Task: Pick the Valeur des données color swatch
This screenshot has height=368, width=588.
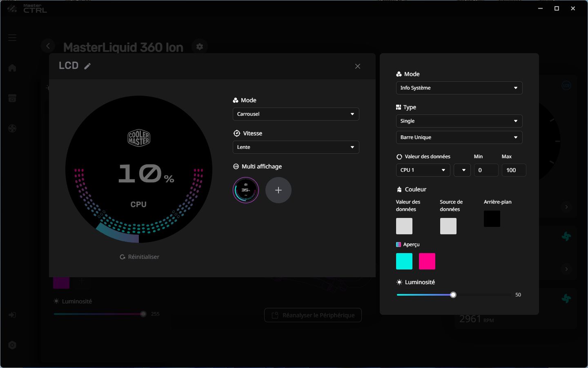Action: point(404,226)
